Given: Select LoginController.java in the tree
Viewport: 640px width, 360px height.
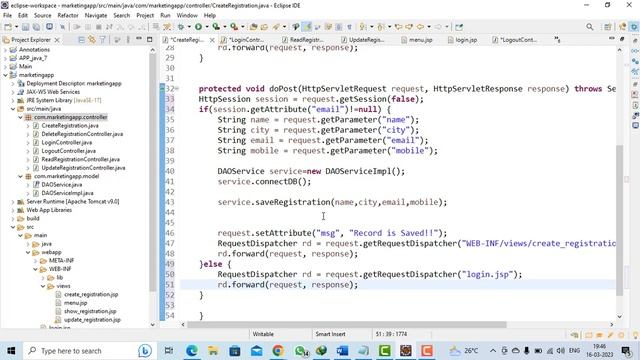Looking at the screenshot, I should (67, 143).
